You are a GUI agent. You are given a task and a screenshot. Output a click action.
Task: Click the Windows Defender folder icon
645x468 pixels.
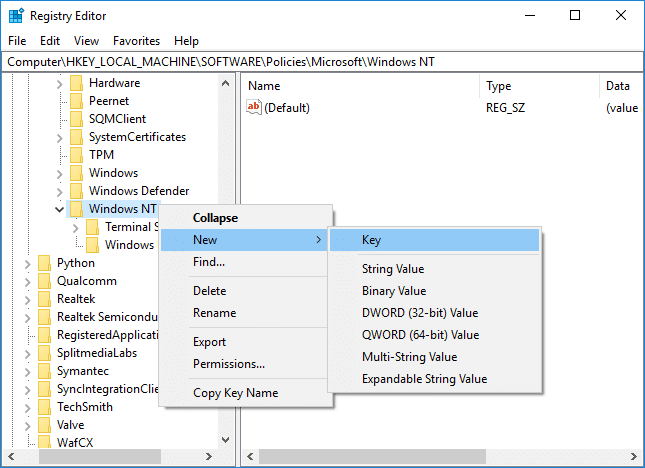click(76, 191)
